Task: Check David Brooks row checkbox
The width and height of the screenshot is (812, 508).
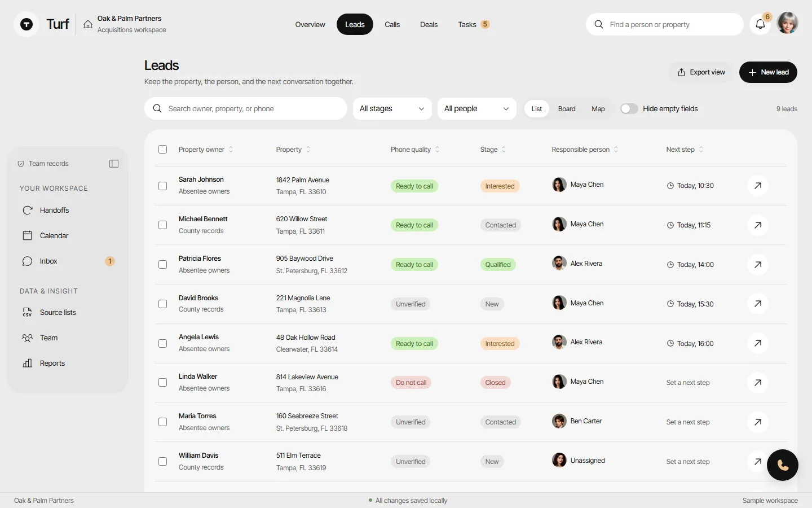Action: tap(163, 304)
